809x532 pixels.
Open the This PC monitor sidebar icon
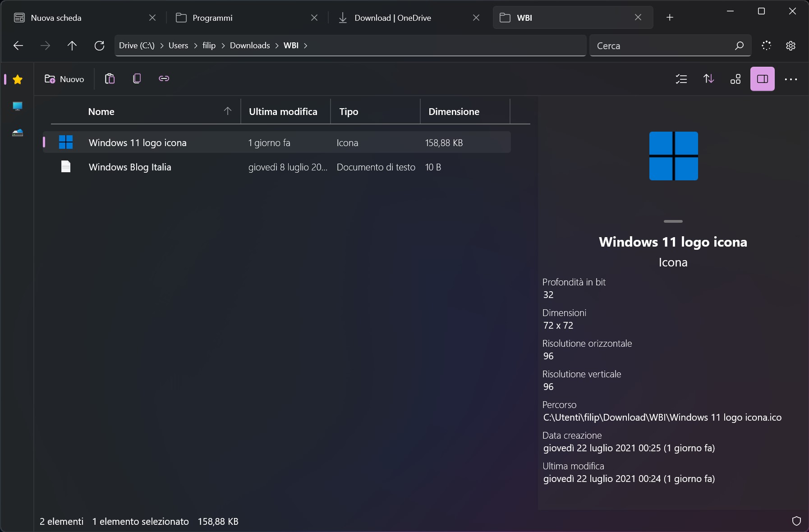[x=18, y=106]
